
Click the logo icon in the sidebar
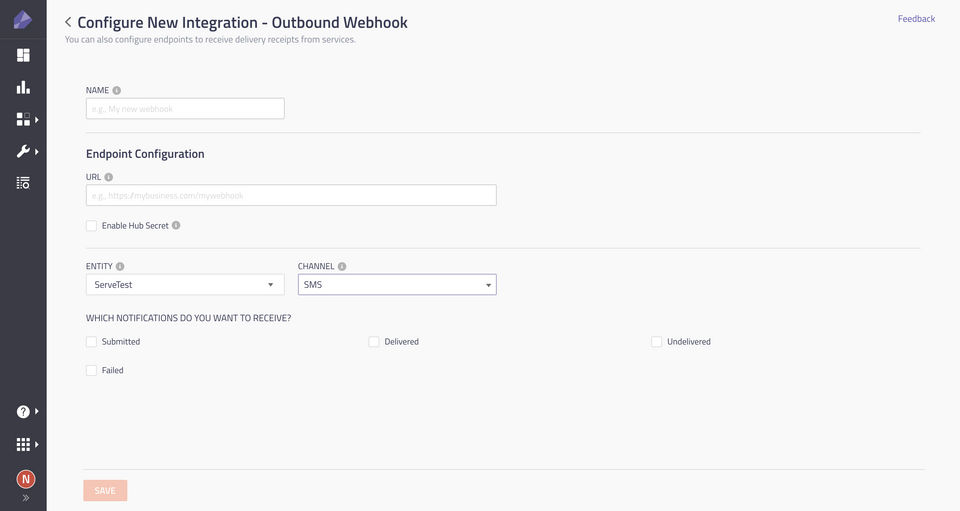click(x=22, y=20)
